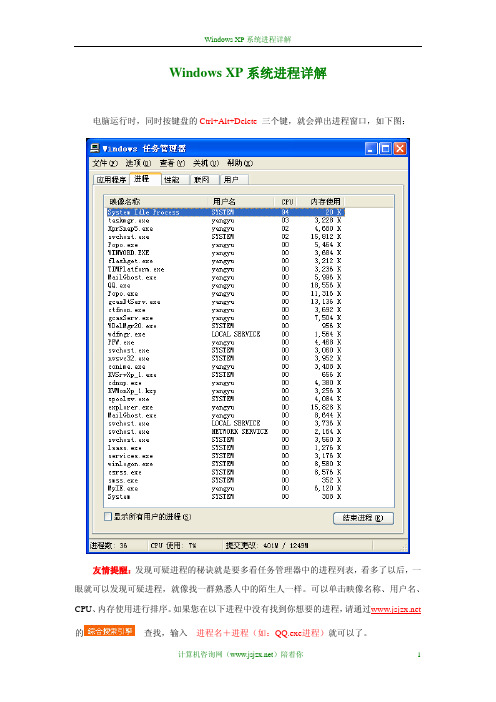Open the 选项(O) menu
This screenshot has height=702, width=496.
click(x=138, y=163)
